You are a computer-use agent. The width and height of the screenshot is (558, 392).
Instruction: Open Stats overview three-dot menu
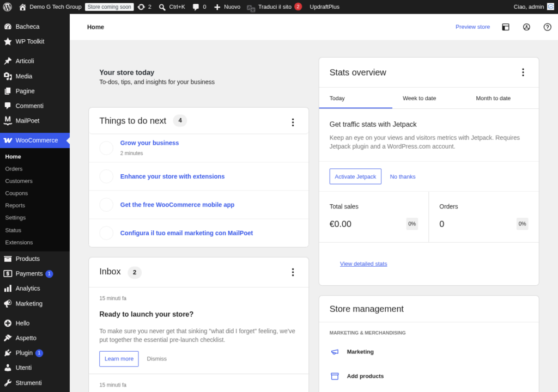[523, 72]
